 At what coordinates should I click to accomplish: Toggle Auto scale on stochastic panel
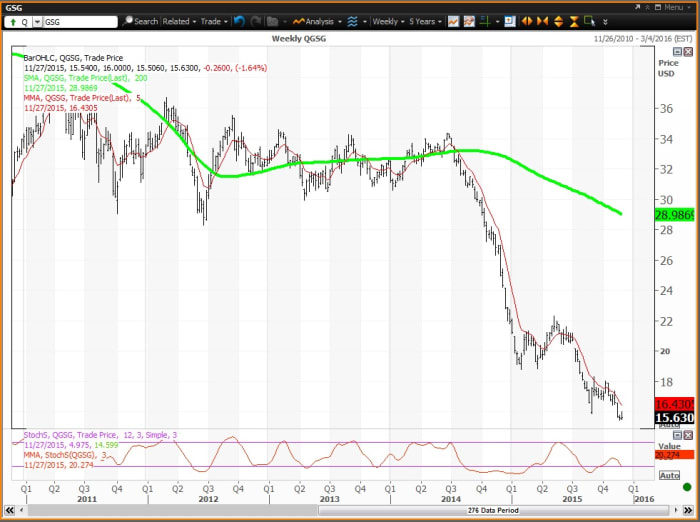[669, 475]
